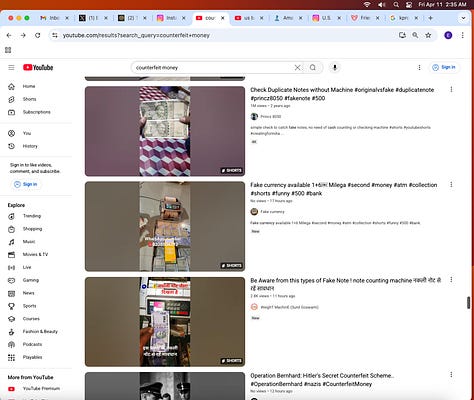Open Gaming in Explore
Viewport: 474px width, 400px height.
coord(31,280)
